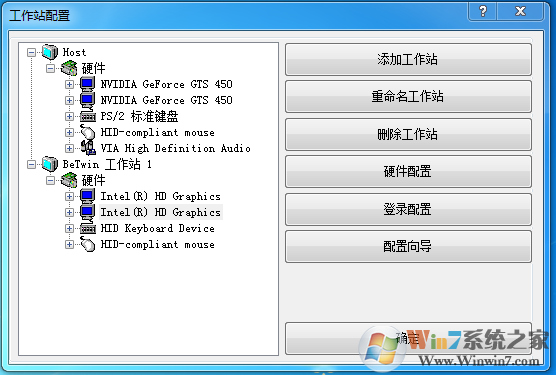Select 硬件 label under BeTwin 工作站 1
Screen dimensions: 556x375
pyautogui.click(x=94, y=180)
